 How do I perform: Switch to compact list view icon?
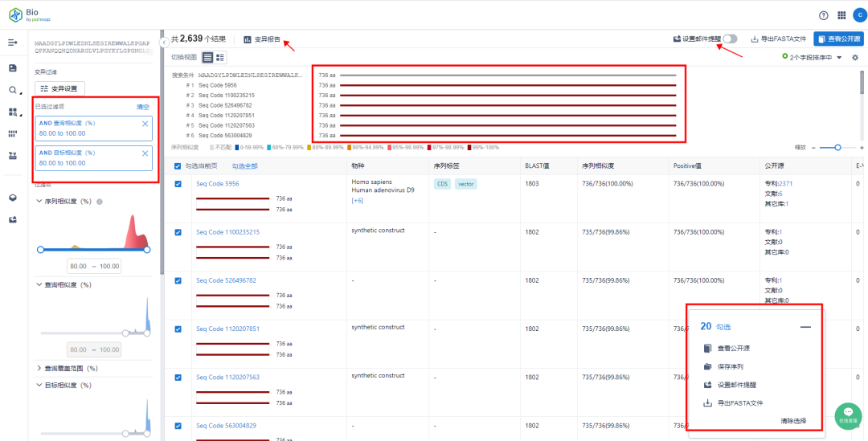pyautogui.click(x=207, y=57)
